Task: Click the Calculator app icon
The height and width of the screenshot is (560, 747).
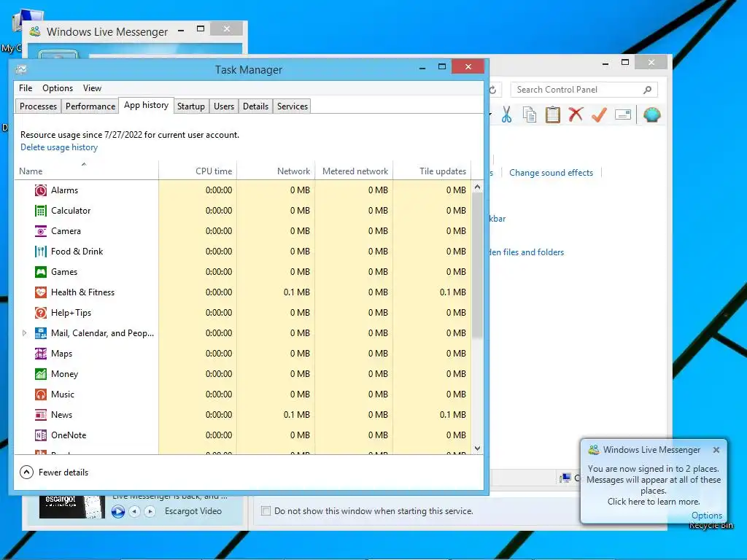Action: click(x=41, y=211)
